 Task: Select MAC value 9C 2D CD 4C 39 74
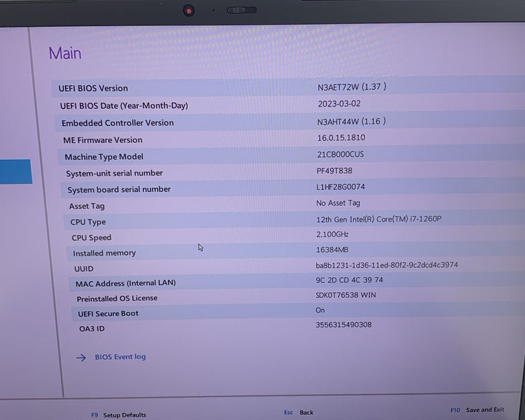click(349, 280)
